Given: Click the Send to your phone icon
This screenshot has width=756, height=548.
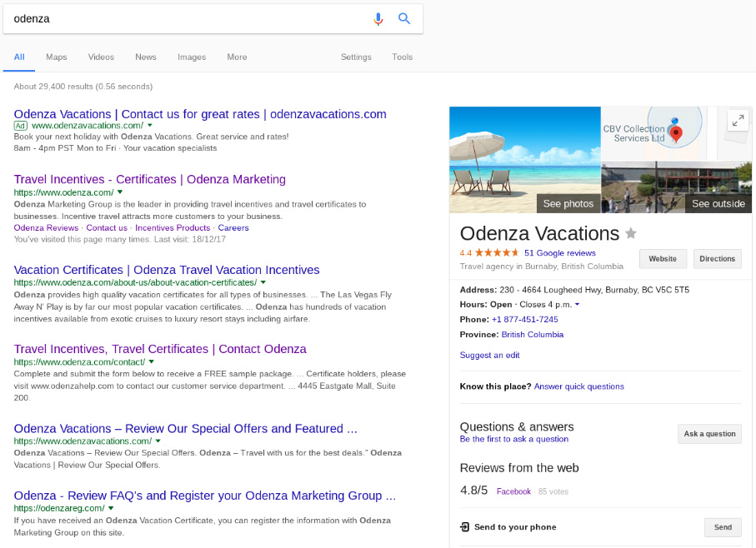Looking at the screenshot, I should coord(464,527).
